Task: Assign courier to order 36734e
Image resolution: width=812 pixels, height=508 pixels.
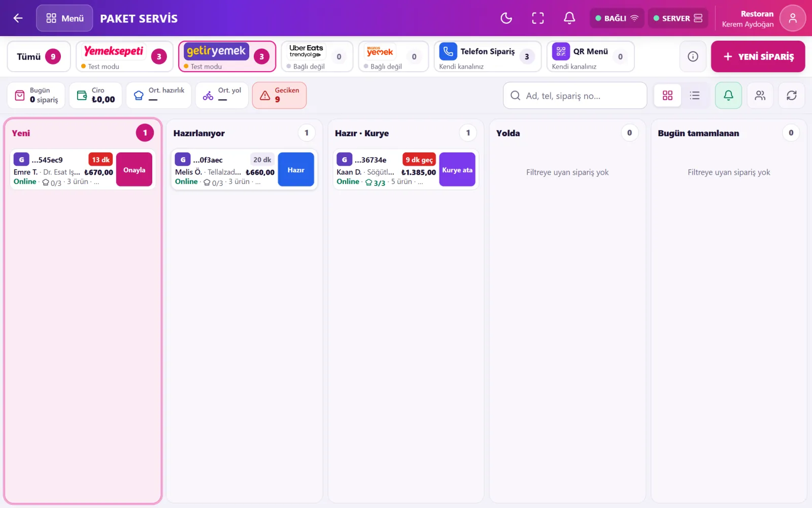Action: 457,170
